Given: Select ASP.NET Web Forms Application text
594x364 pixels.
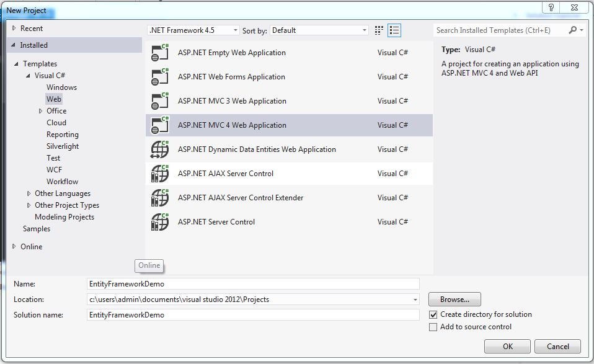Looking at the screenshot, I should [231, 77].
